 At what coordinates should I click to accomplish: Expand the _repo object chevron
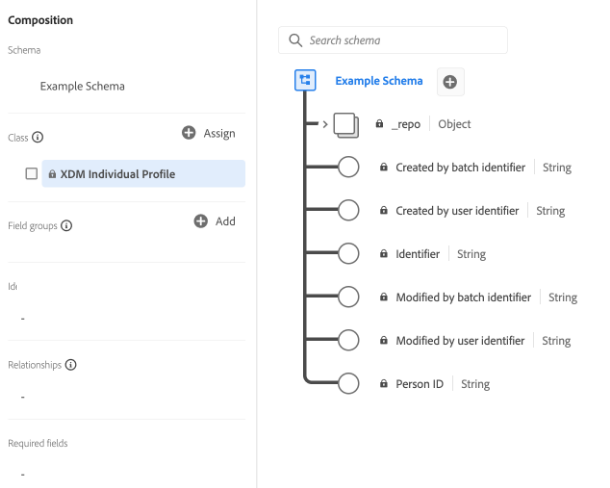tap(324, 125)
